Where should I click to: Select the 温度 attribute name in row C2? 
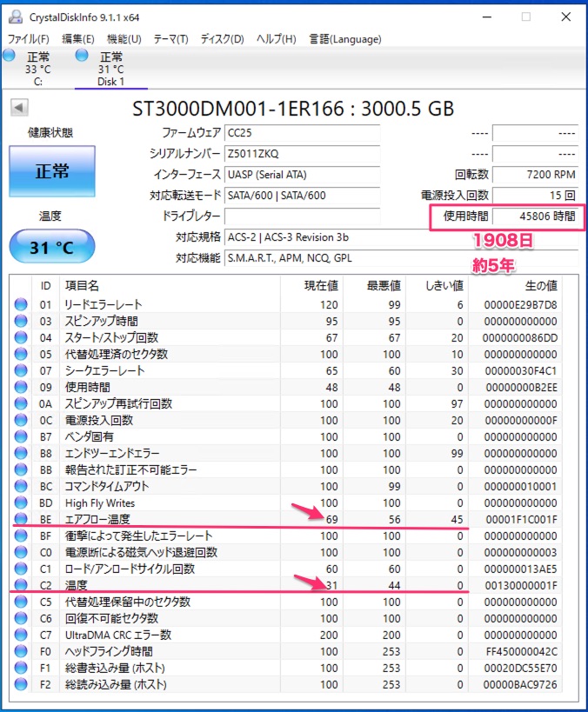[76, 585]
